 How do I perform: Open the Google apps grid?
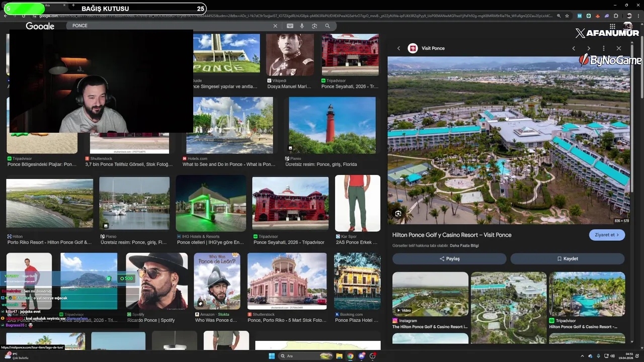(612, 26)
